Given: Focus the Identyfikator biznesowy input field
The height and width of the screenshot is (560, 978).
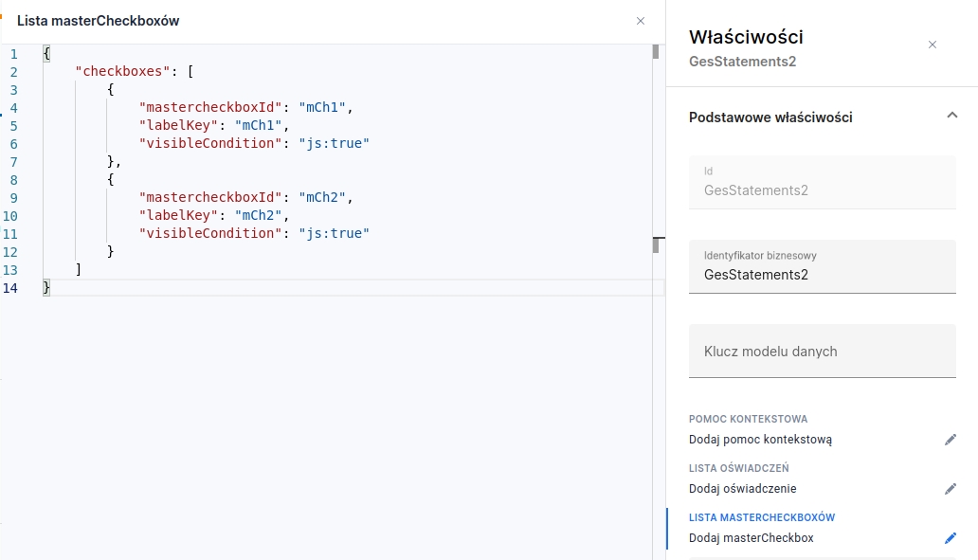Looking at the screenshot, I should [x=822, y=275].
